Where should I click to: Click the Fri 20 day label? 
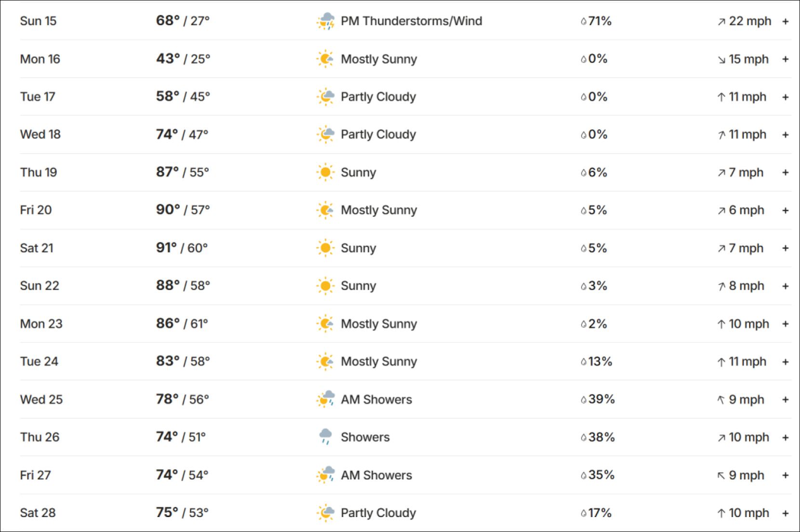click(36, 210)
